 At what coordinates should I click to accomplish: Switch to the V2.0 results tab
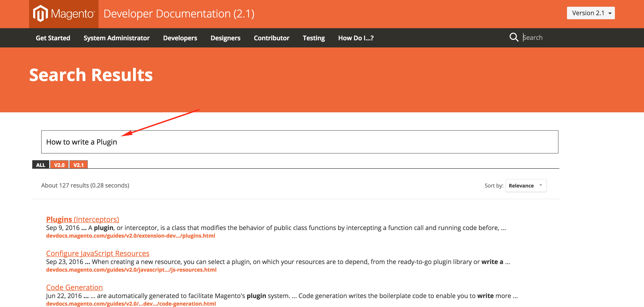point(59,165)
